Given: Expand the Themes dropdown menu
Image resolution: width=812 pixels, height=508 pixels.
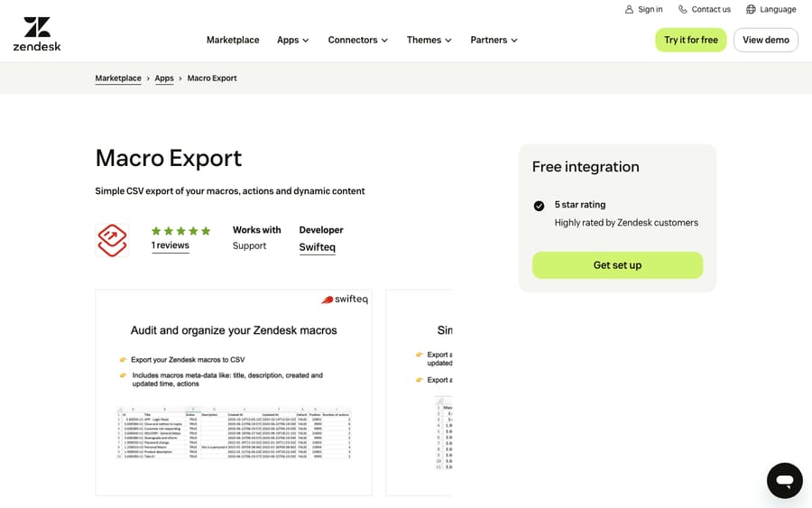Looking at the screenshot, I should coord(429,40).
